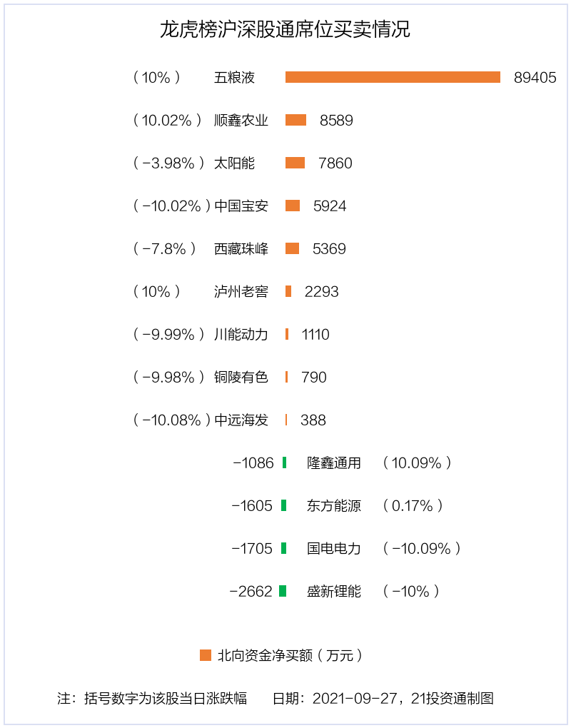Click the 铜陵有色 stock label
Viewport: 571px width, 728px height.
(x=241, y=378)
